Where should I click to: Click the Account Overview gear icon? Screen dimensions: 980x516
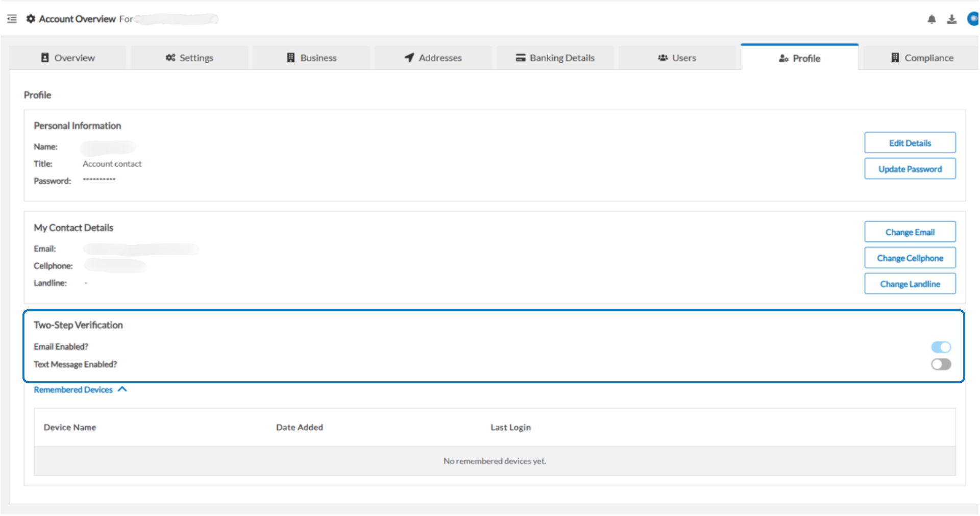click(x=31, y=19)
